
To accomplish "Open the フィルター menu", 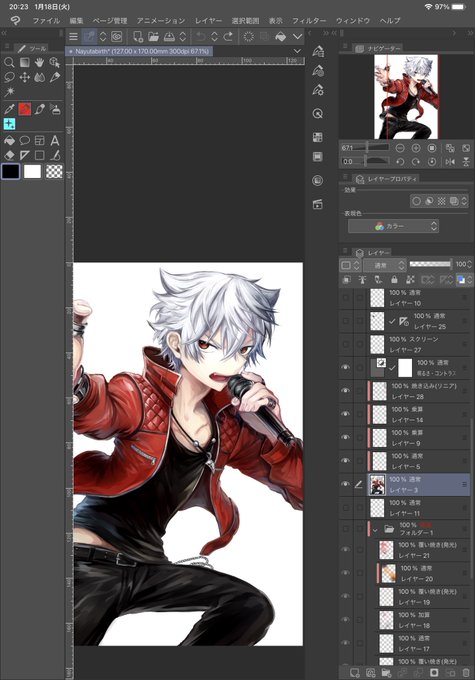I will pos(308,20).
